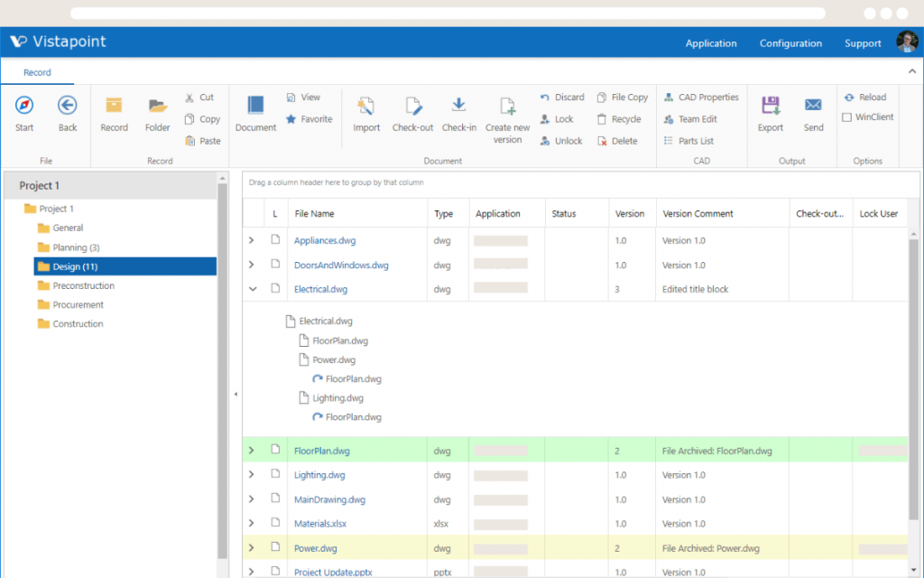Click the Check-in icon
924x578 pixels.
click(x=459, y=113)
